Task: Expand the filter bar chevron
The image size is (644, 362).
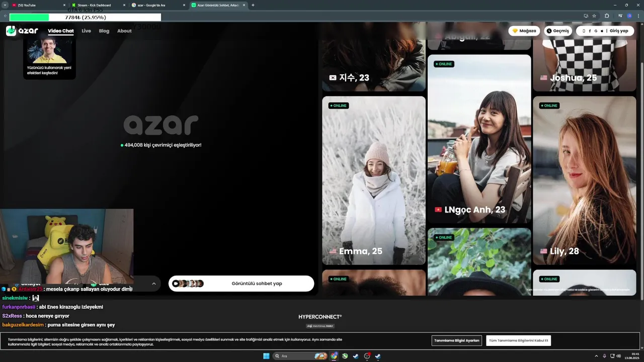Action: click(x=154, y=284)
